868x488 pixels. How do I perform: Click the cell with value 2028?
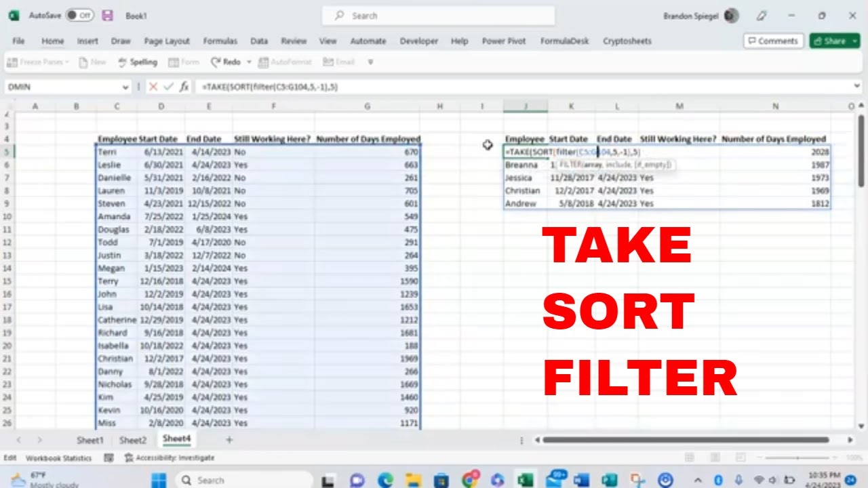[x=775, y=152]
